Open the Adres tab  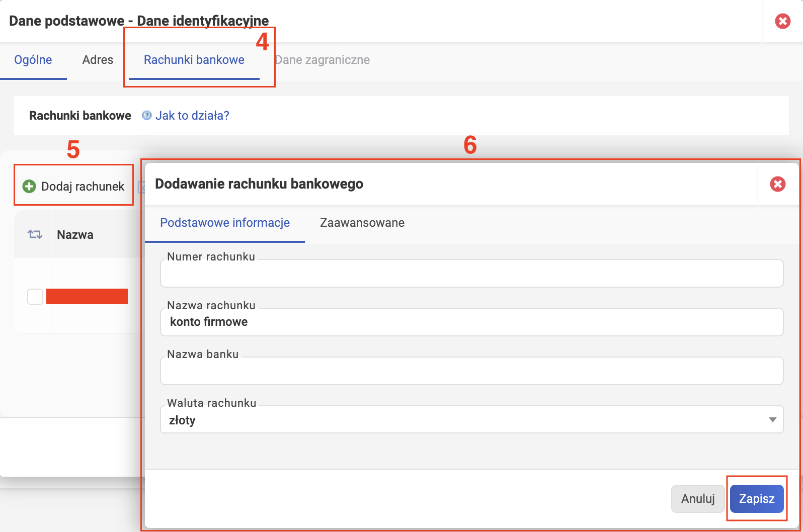pyautogui.click(x=98, y=60)
